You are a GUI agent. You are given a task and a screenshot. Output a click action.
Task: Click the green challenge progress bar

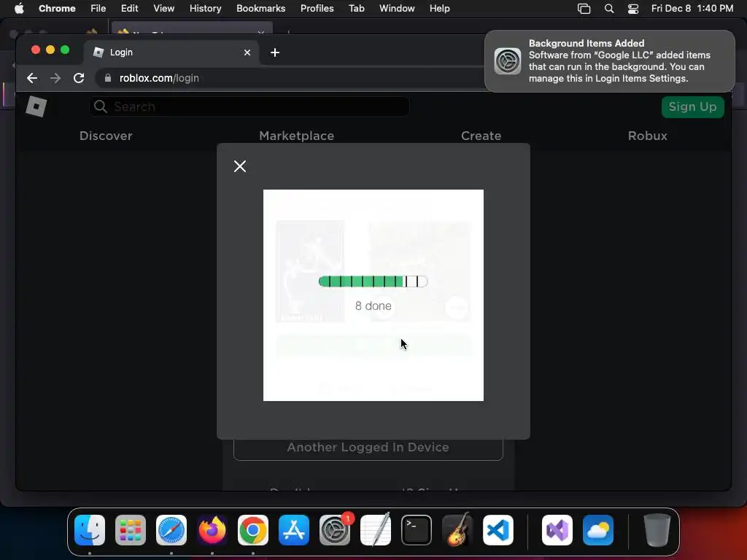pos(373,281)
